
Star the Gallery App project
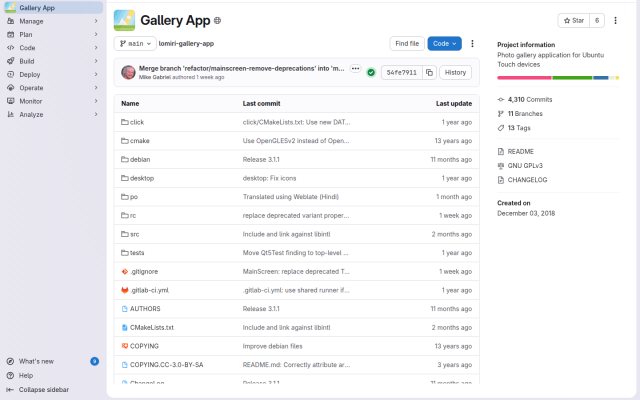pos(573,20)
